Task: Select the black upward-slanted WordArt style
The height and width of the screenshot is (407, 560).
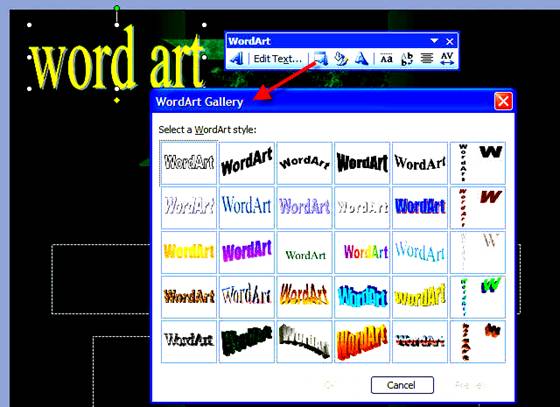Action: point(247,163)
